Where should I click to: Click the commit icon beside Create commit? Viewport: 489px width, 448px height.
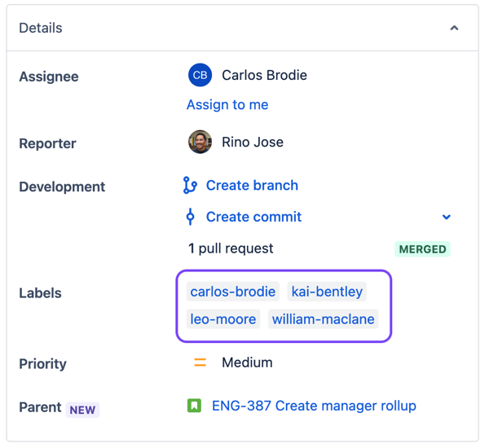tap(190, 217)
